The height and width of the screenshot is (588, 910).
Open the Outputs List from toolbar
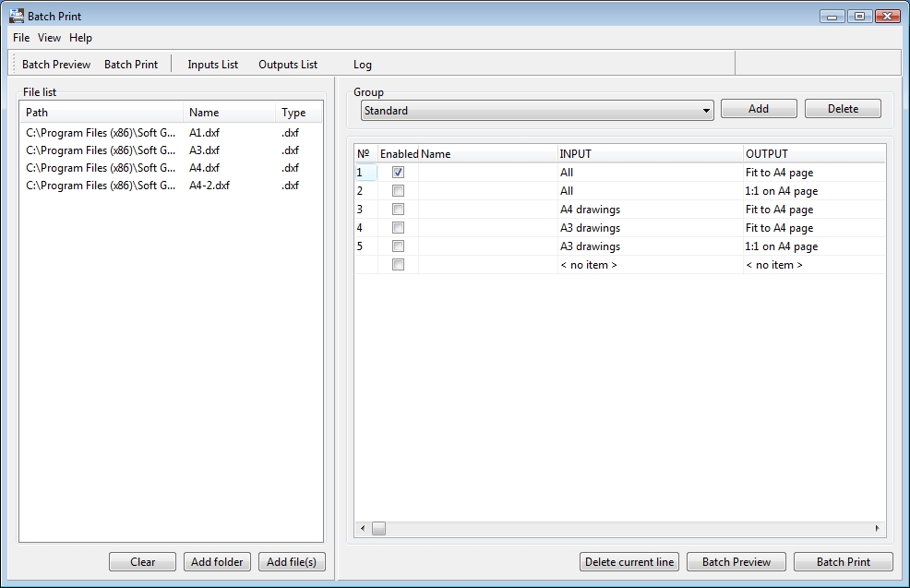point(288,64)
